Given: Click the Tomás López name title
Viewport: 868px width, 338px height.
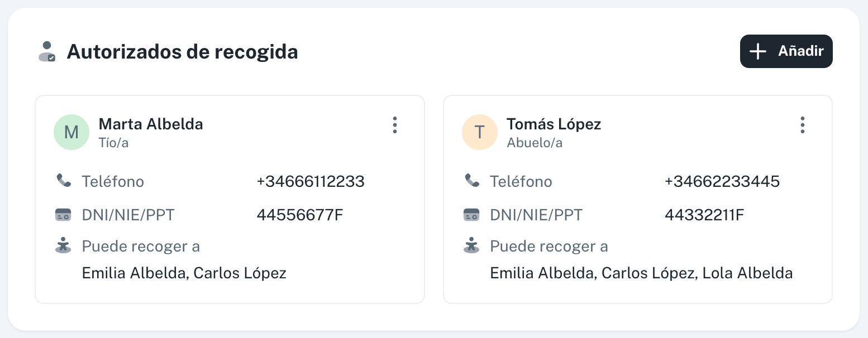Looking at the screenshot, I should [554, 124].
